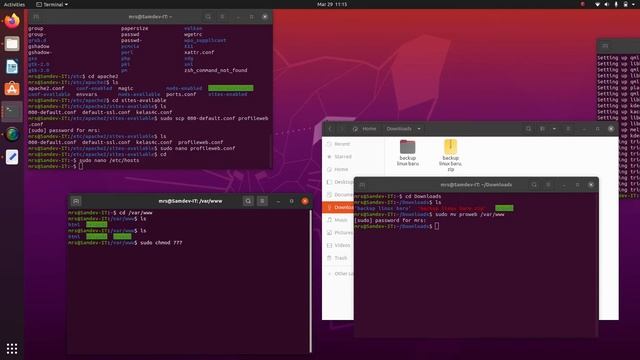Click 'papersize' in top terminal listing
The image size is (640, 360).
135,29
